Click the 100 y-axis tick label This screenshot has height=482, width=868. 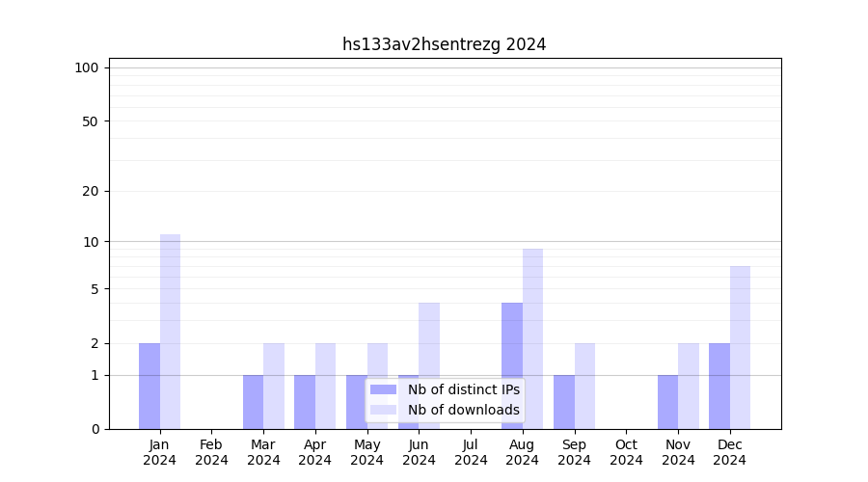(x=87, y=67)
